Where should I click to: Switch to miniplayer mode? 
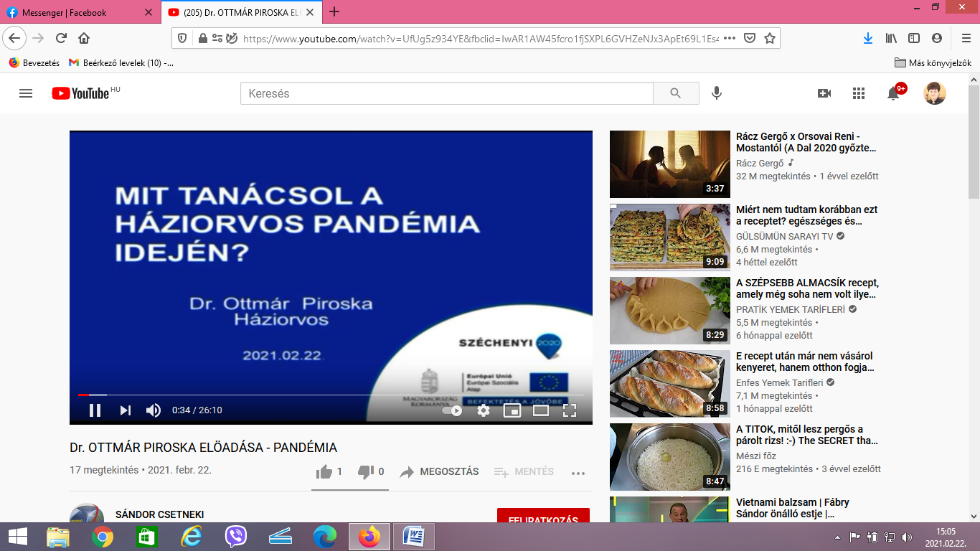512,410
